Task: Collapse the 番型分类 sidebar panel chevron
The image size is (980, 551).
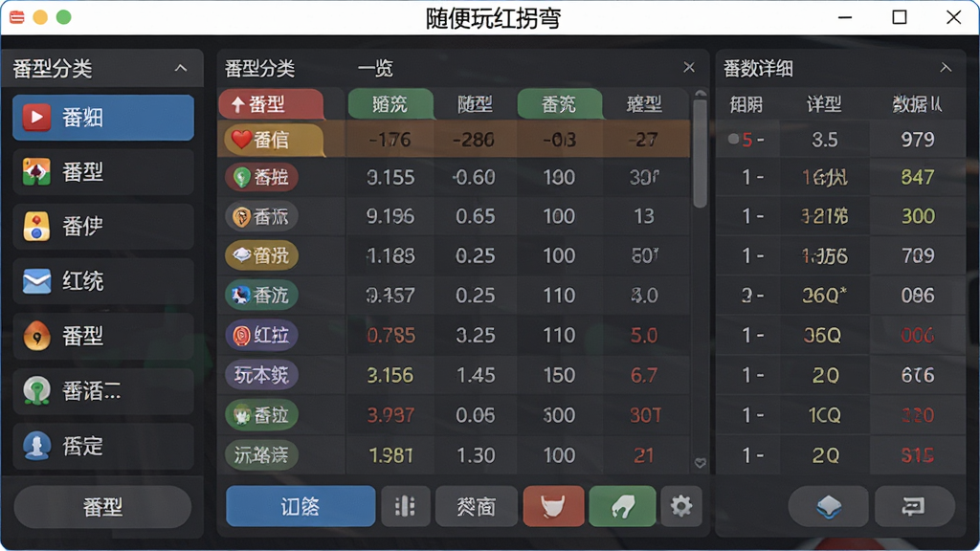Action: (x=181, y=68)
